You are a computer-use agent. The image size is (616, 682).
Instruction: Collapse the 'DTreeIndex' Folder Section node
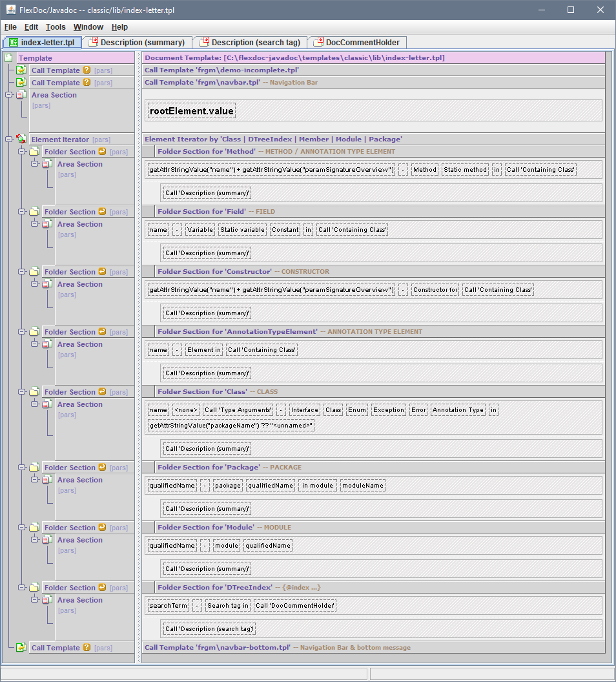(21, 588)
